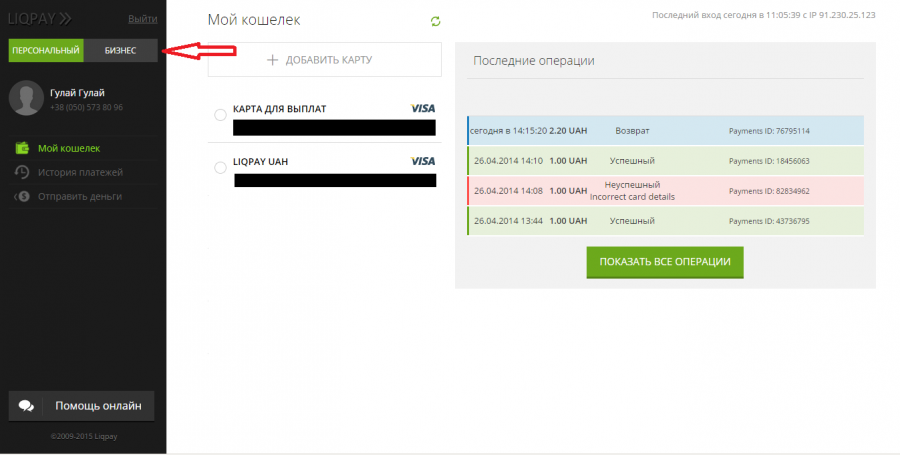The width and height of the screenshot is (900, 455).
Task: Click phone number +38 (050) 573 80 96
Action: click(x=86, y=107)
